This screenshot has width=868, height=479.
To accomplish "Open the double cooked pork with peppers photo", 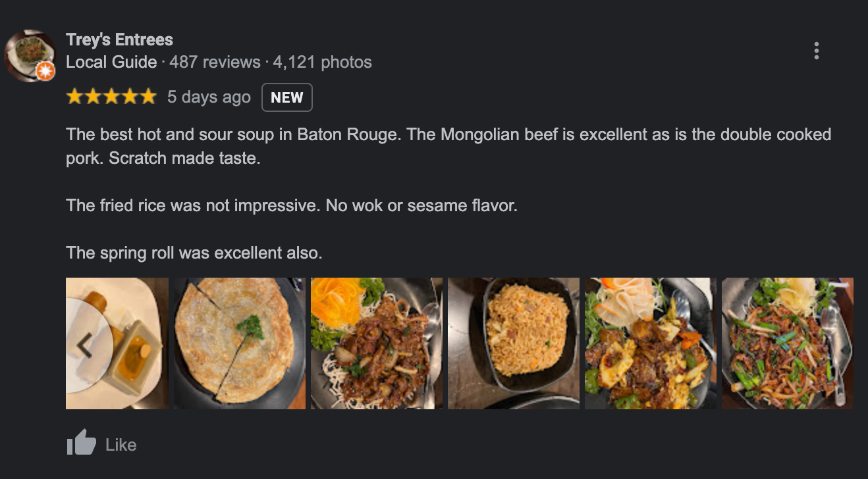I will [x=651, y=343].
